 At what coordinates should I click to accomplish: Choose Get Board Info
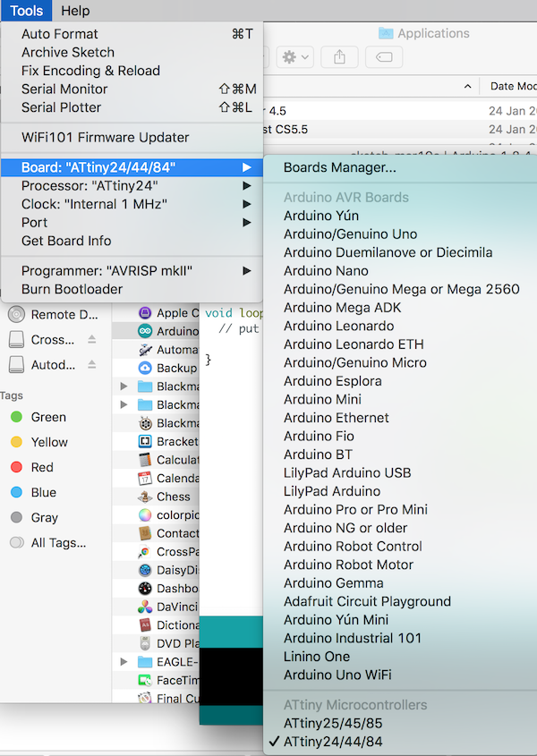[132, 241]
